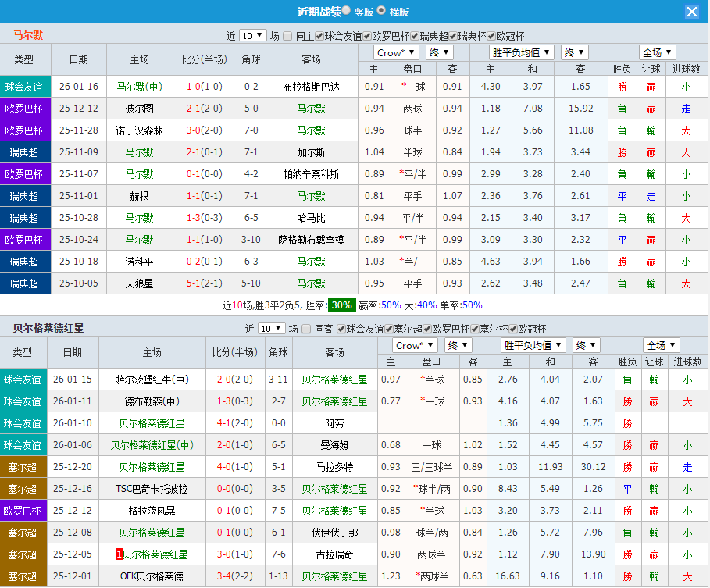
Task: Open the 全场 scope dropdown
Action: click(657, 52)
